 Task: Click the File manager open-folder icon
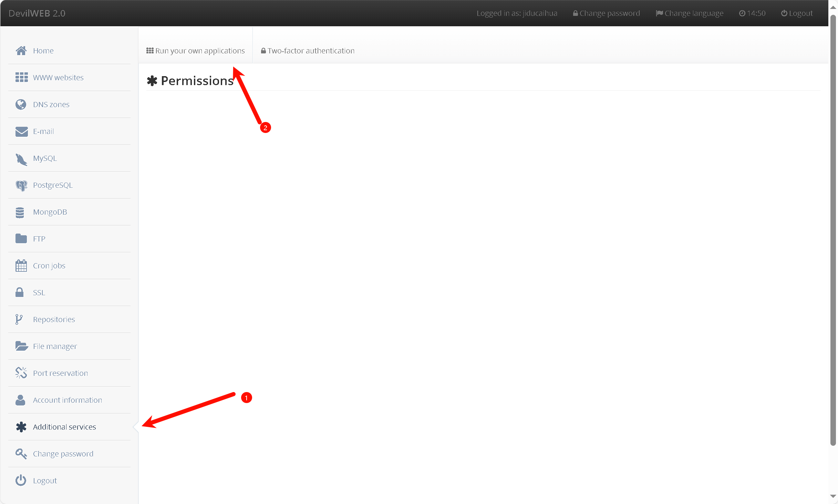(x=22, y=346)
